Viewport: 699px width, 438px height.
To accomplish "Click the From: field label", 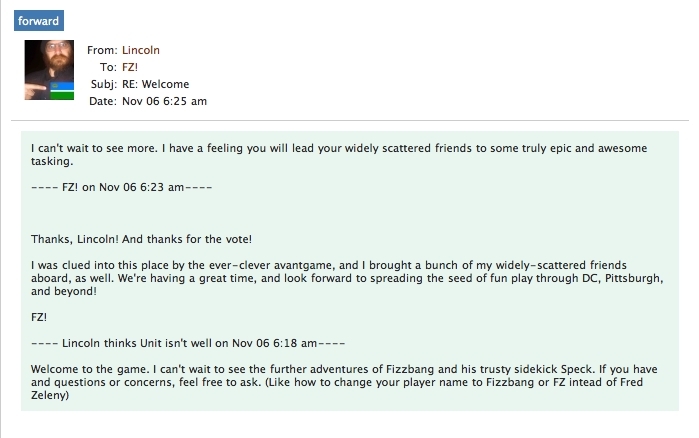I will click(102, 50).
